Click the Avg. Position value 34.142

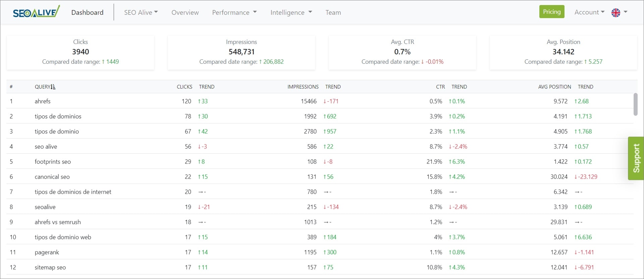click(x=563, y=52)
